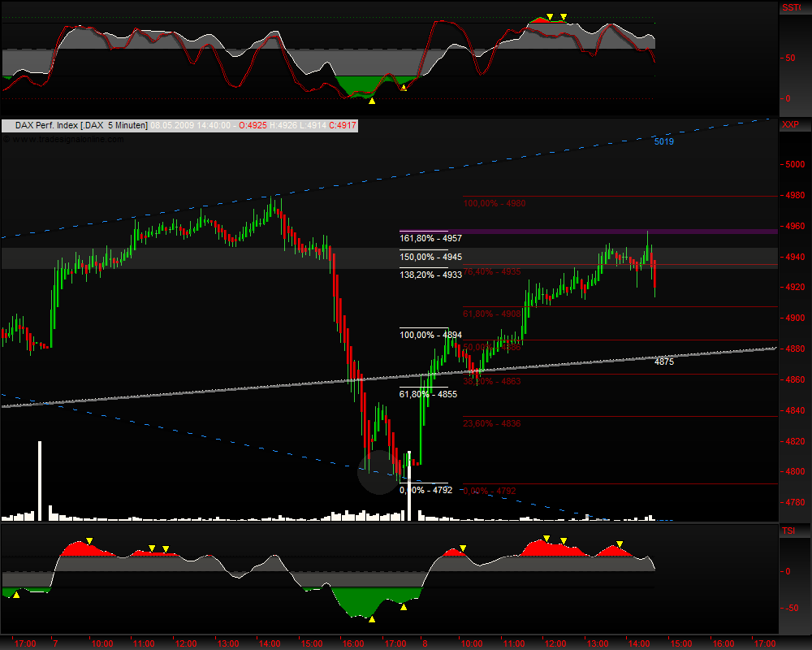Image resolution: width=812 pixels, height=650 pixels.
Task: Click the blue 5019 trendline value label
Action: click(663, 141)
